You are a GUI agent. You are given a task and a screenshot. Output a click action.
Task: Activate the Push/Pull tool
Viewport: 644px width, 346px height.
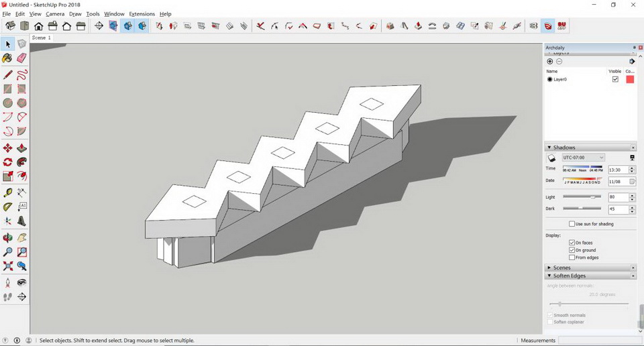click(x=21, y=148)
